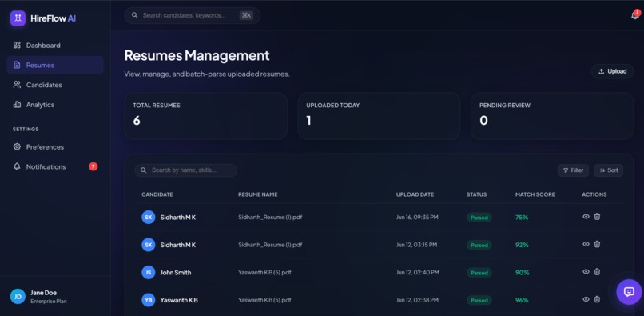Click the HireFlow AI logo icon
Viewport: 644px width, 316px height.
tap(18, 18)
